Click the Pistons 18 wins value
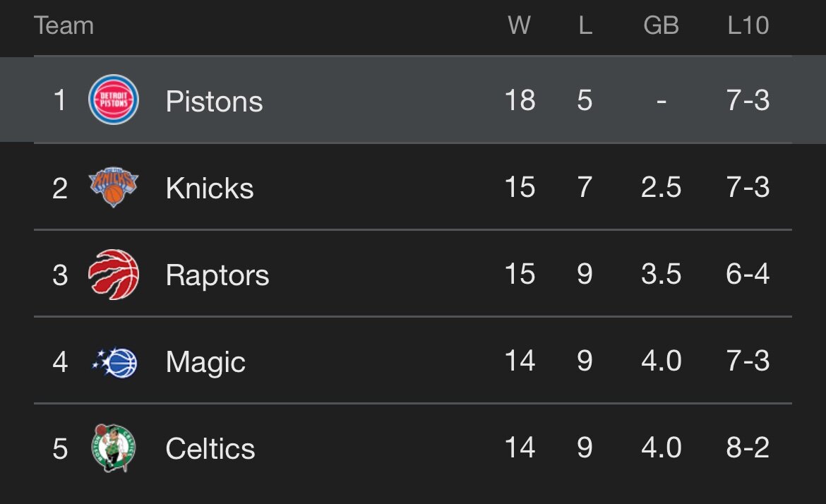Viewport: 826px width, 504px height. 520,100
